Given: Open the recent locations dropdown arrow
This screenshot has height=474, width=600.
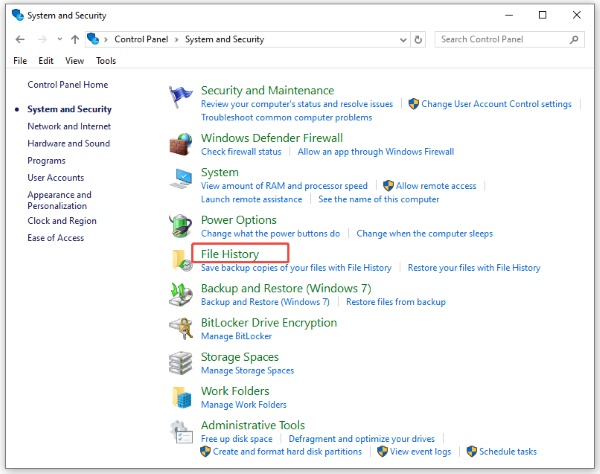Looking at the screenshot, I should point(59,39).
